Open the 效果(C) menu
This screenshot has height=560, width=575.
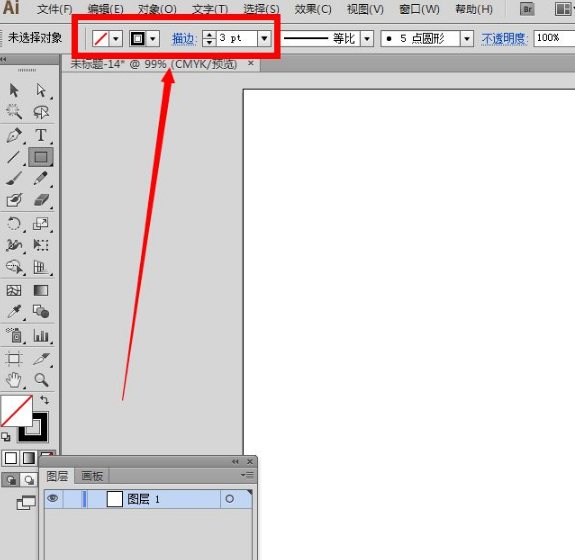313,9
